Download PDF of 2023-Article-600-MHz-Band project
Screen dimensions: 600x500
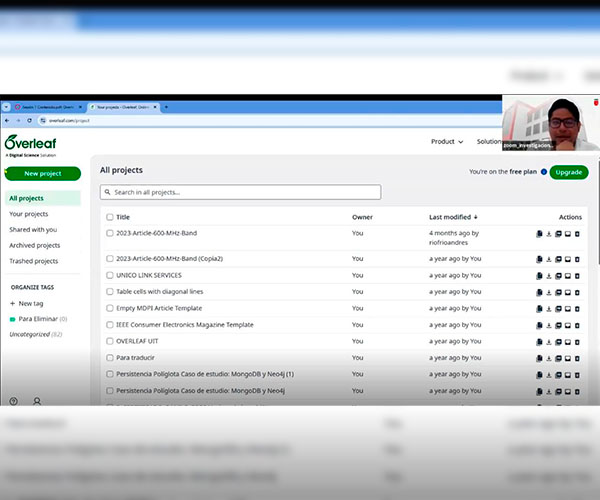[x=558, y=234]
